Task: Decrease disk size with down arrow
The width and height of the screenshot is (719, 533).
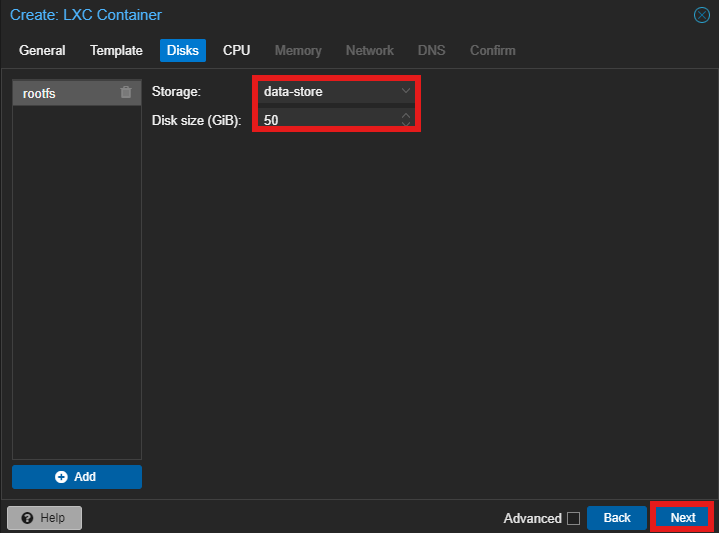Action: [405, 125]
